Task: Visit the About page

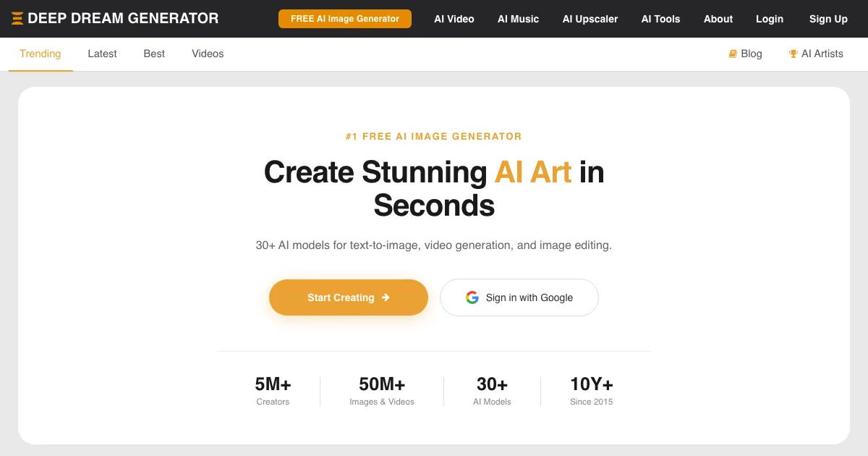Action: point(718,19)
